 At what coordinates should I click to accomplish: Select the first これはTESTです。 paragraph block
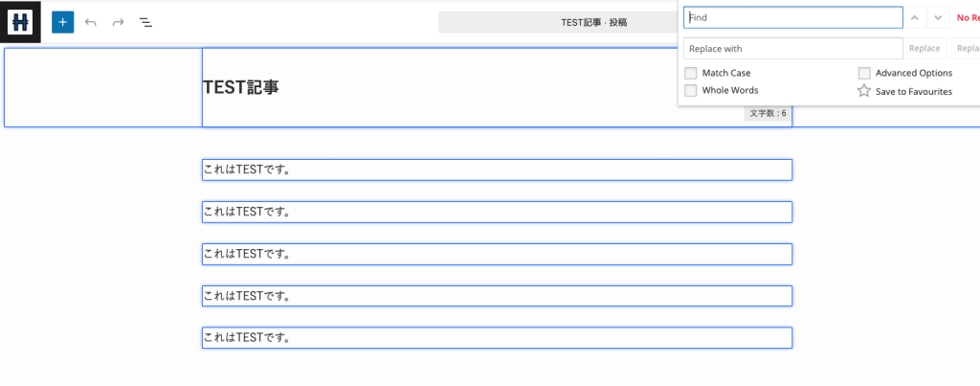coord(497,170)
